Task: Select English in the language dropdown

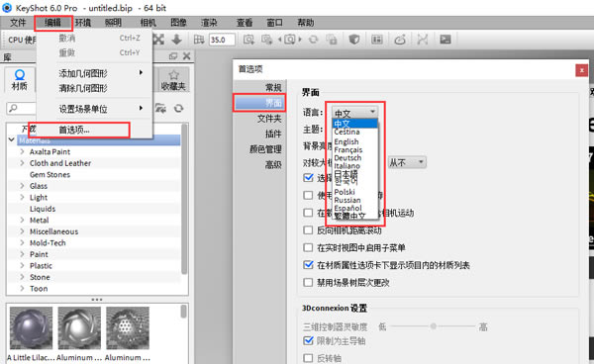Action: [346, 141]
